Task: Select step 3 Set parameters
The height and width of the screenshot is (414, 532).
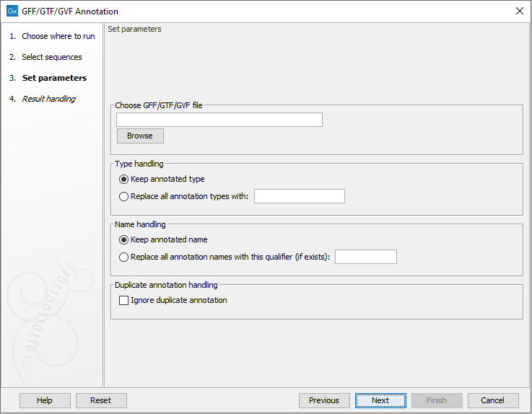Action: pyautogui.click(x=54, y=78)
